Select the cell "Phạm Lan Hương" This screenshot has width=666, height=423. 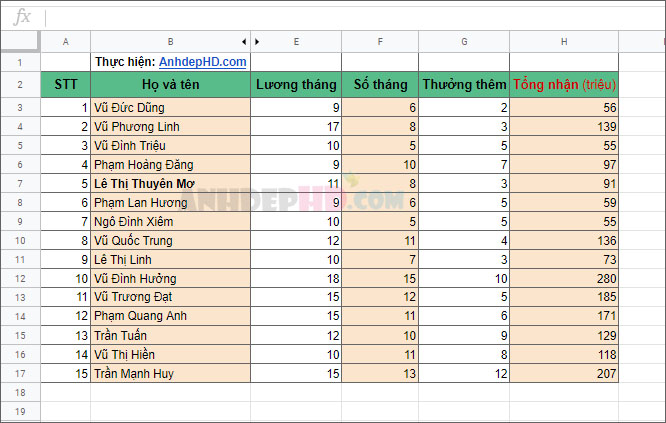[170, 203]
